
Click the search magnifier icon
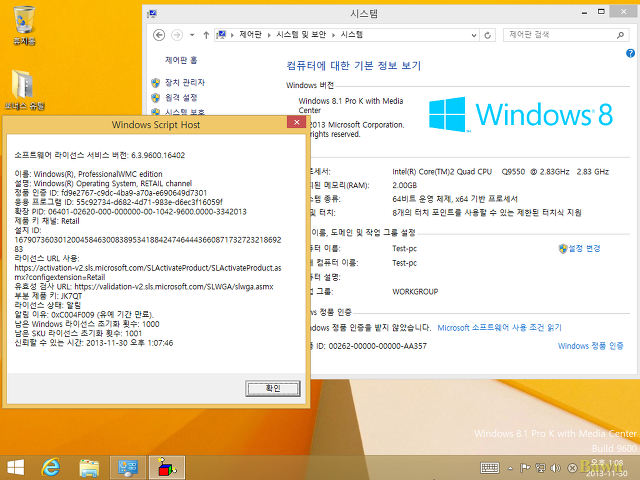point(620,35)
